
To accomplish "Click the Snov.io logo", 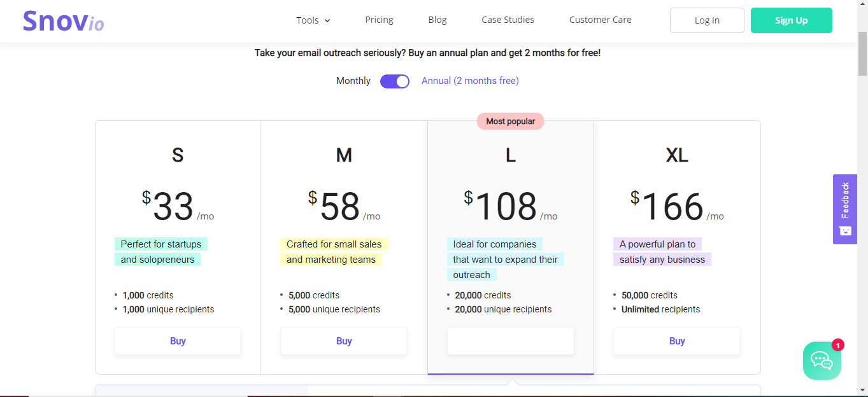I will (x=63, y=20).
